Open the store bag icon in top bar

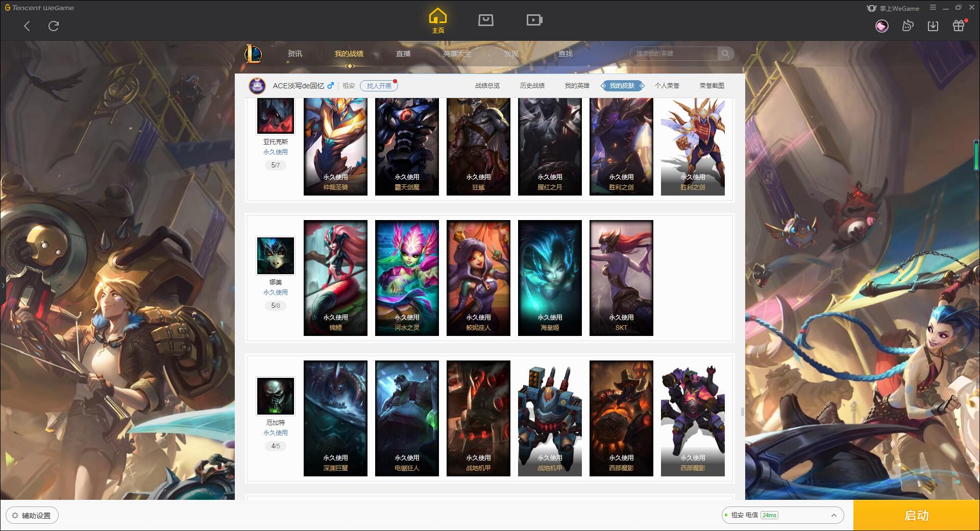(485, 20)
